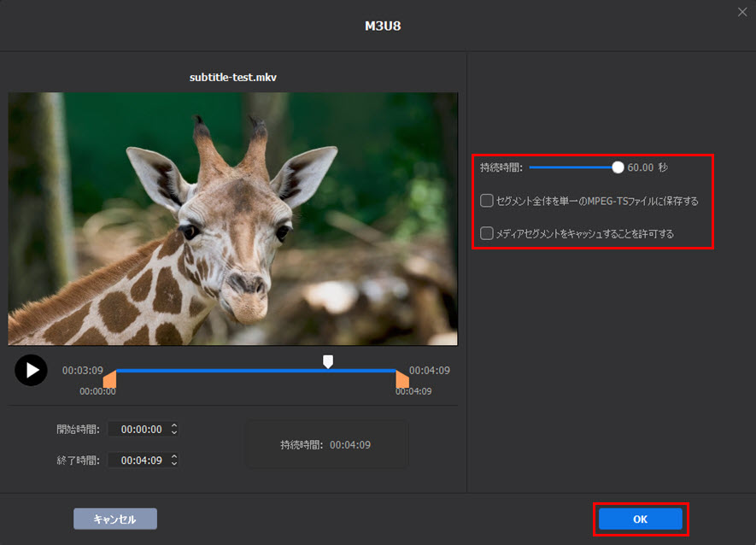
Task: Click the orange trim start handle
Action: pyautogui.click(x=110, y=379)
